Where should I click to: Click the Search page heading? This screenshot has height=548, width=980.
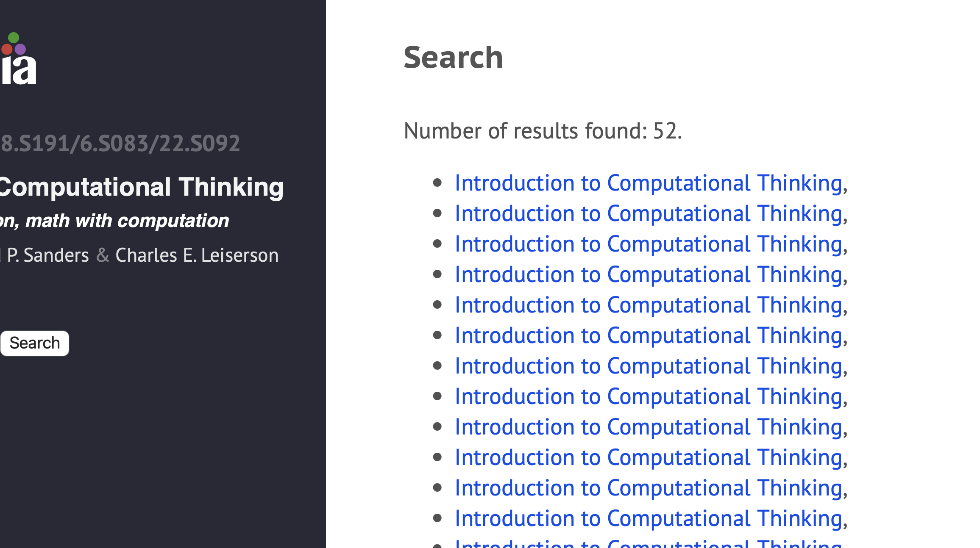pos(453,58)
